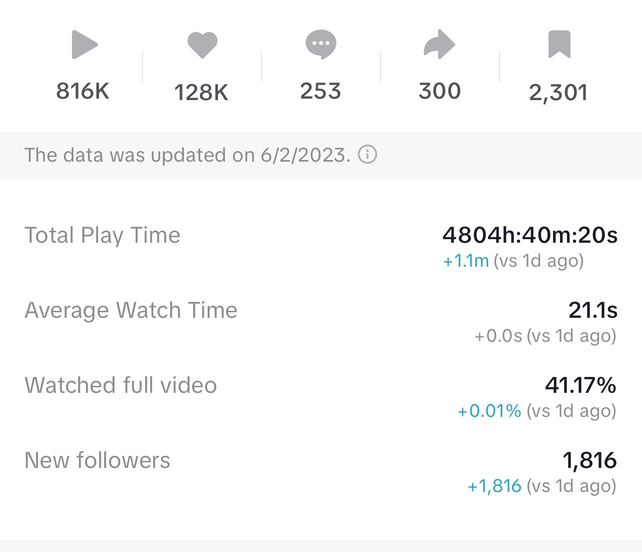This screenshot has width=642, height=556.
Task: Tap the New followers label
Action: point(97,460)
